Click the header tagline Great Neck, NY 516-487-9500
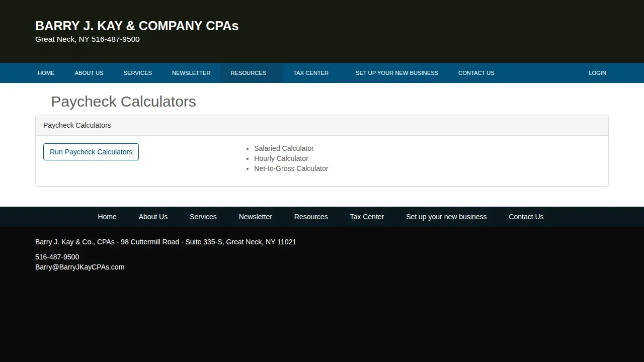 [x=88, y=39]
